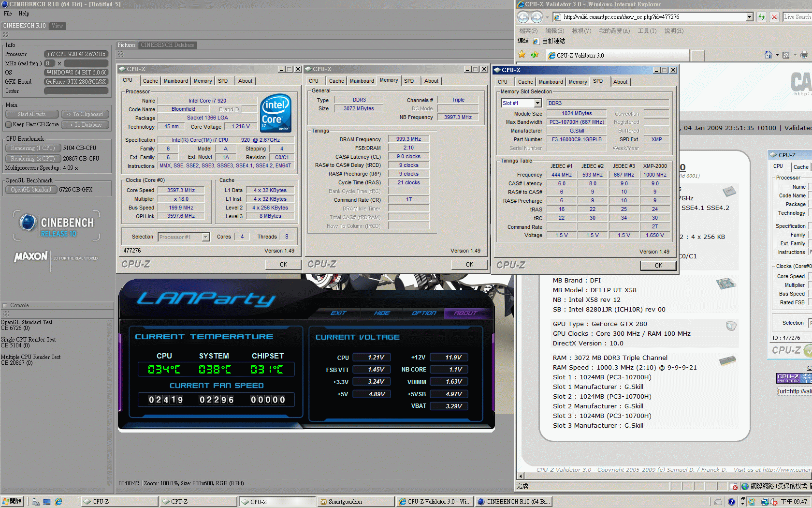Viewport: 812px width, 508px height.
Task: Click popup blocked icon in IE status bar
Action: (x=734, y=486)
